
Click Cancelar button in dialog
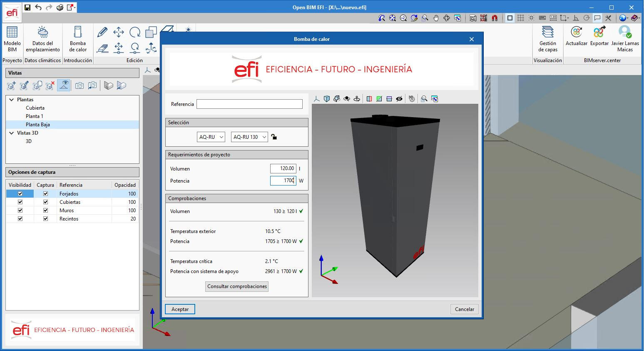click(465, 309)
